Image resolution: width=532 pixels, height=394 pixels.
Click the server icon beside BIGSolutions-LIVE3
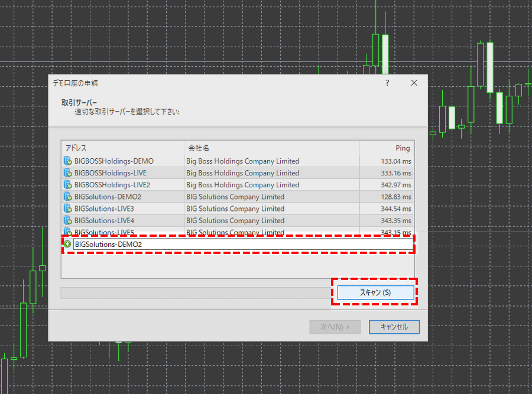67,209
